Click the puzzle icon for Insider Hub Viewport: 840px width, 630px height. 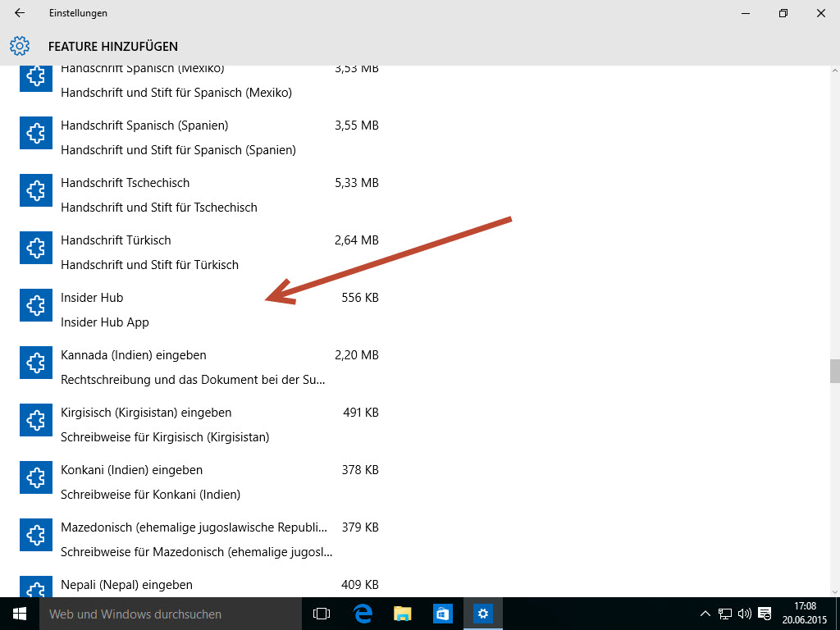click(36, 305)
